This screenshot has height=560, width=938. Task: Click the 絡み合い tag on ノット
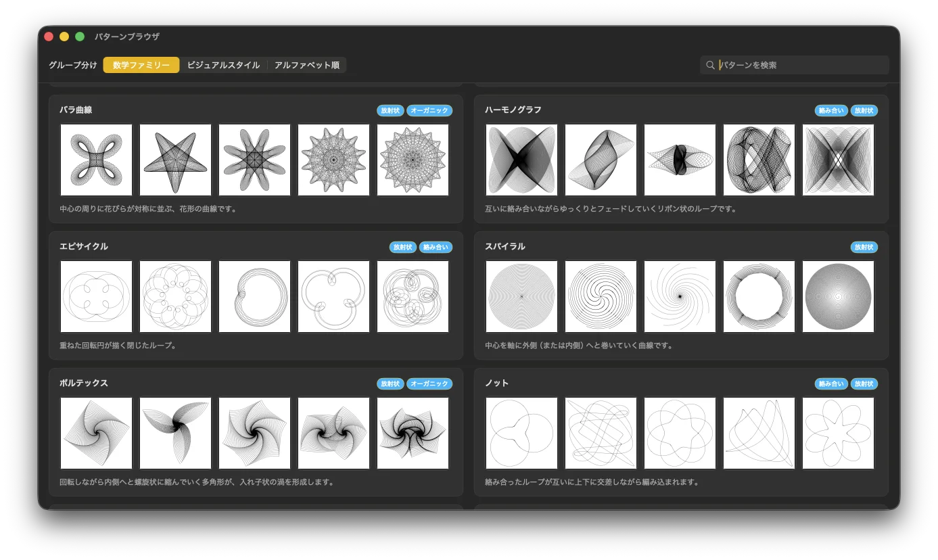tap(832, 383)
